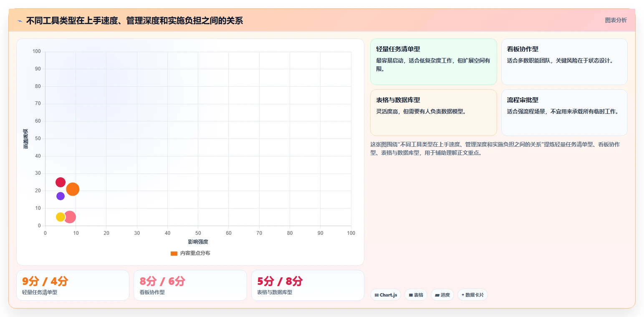Select the 数据卡片 tag chip

pyautogui.click(x=472, y=295)
